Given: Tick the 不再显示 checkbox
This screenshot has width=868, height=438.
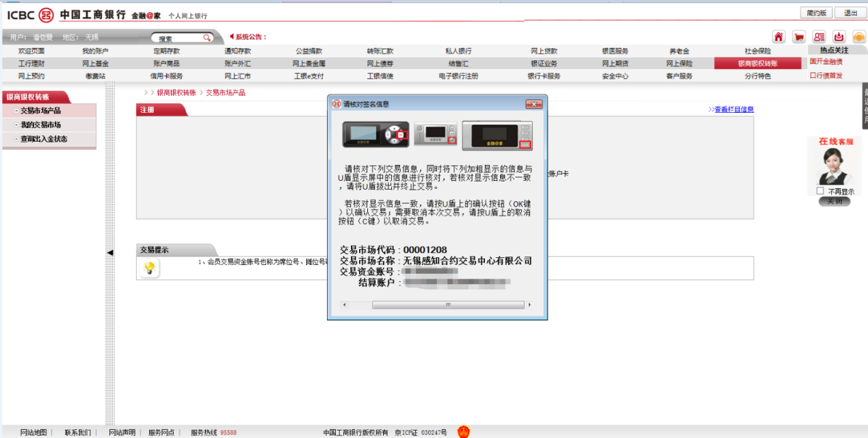Looking at the screenshot, I should pos(820,192).
